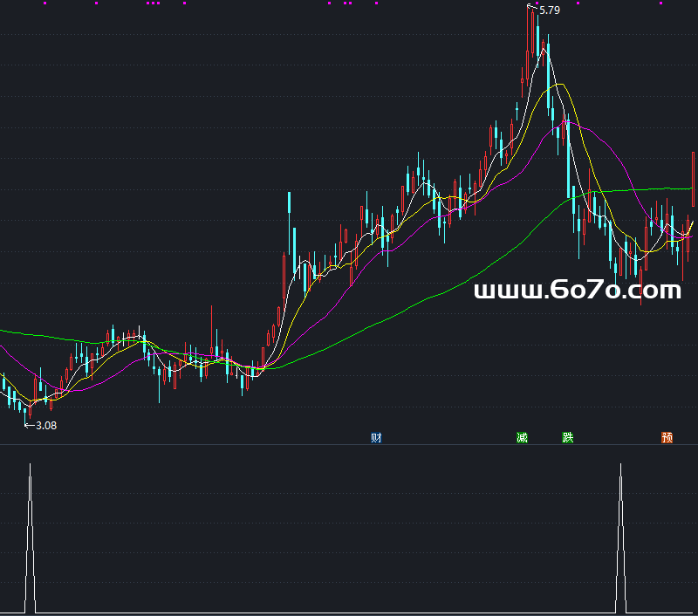
Task: Select the 5.79 high price label
Action: click(550, 10)
